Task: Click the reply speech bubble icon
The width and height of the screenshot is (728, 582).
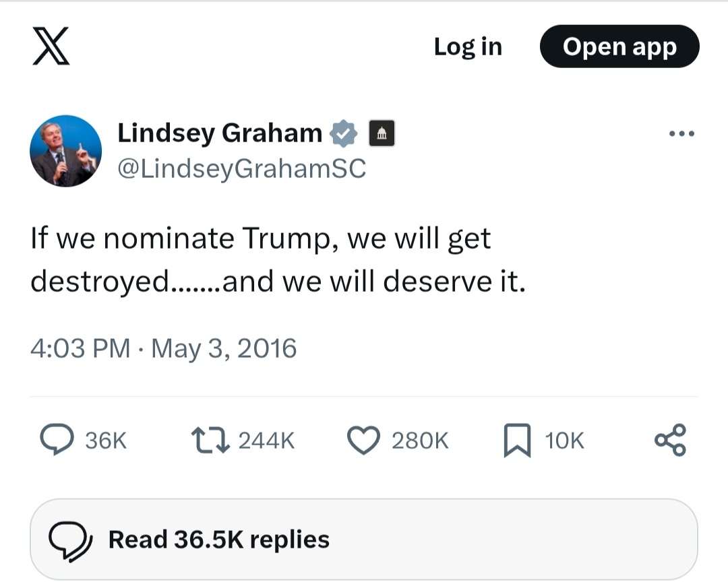Action: pyautogui.click(x=57, y=440)
